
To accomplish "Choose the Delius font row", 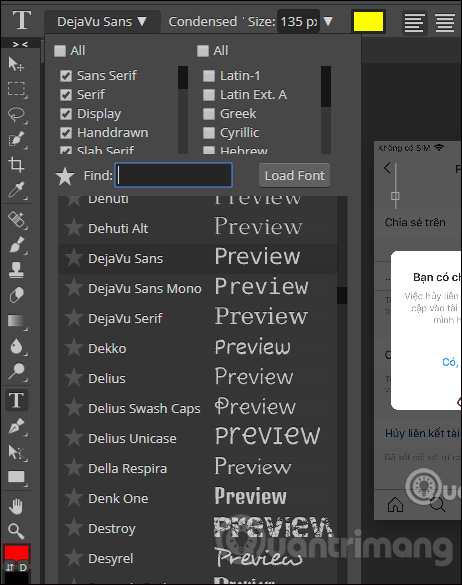I will pos(198,378).
